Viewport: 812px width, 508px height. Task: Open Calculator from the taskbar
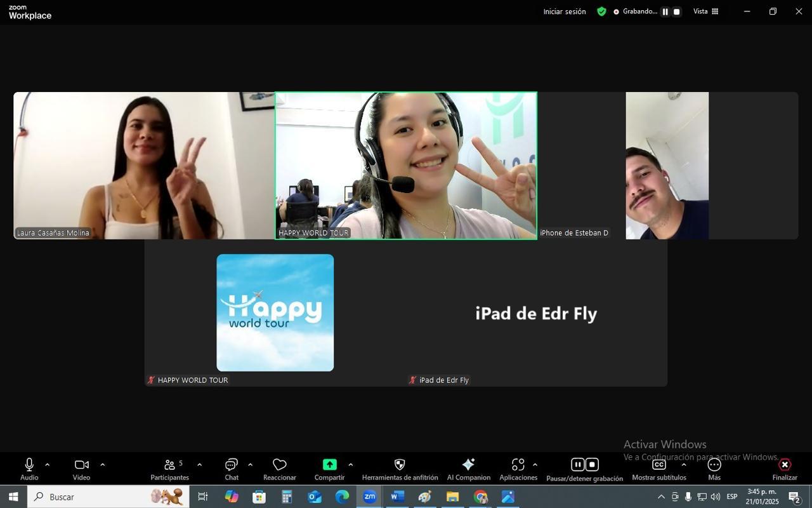pyautogui.click(x=287, y=497)
